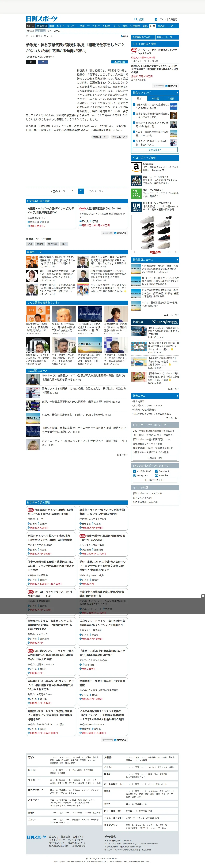Expand 新聞購読のご案内 menu
Screen dimensions: 205x868
click(143, 37)
